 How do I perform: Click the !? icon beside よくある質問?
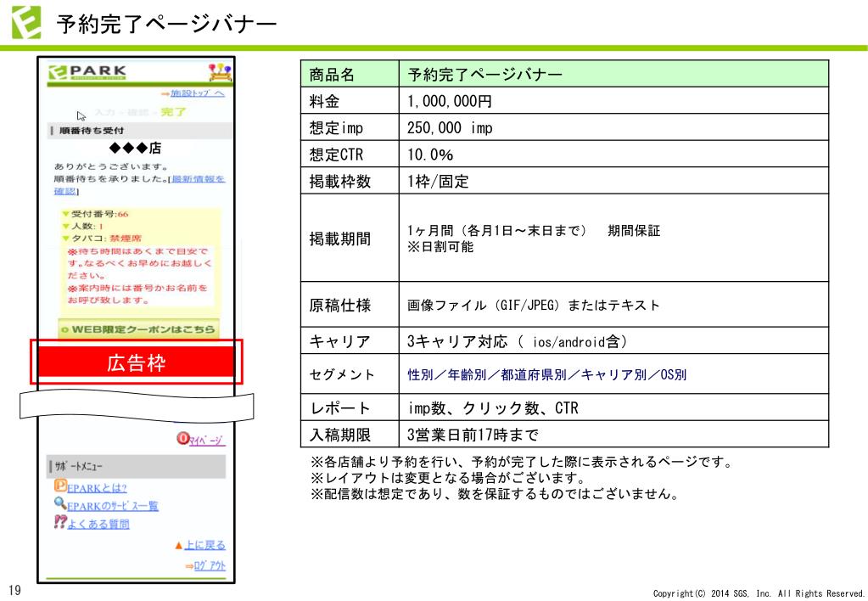60,521
